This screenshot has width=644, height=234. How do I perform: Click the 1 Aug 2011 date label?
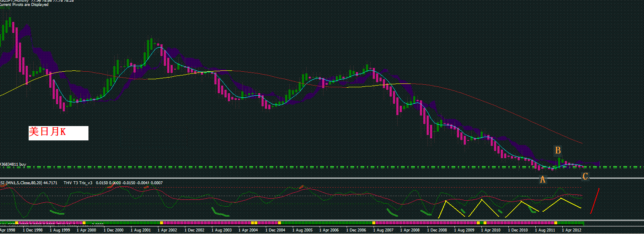(545, 231)
